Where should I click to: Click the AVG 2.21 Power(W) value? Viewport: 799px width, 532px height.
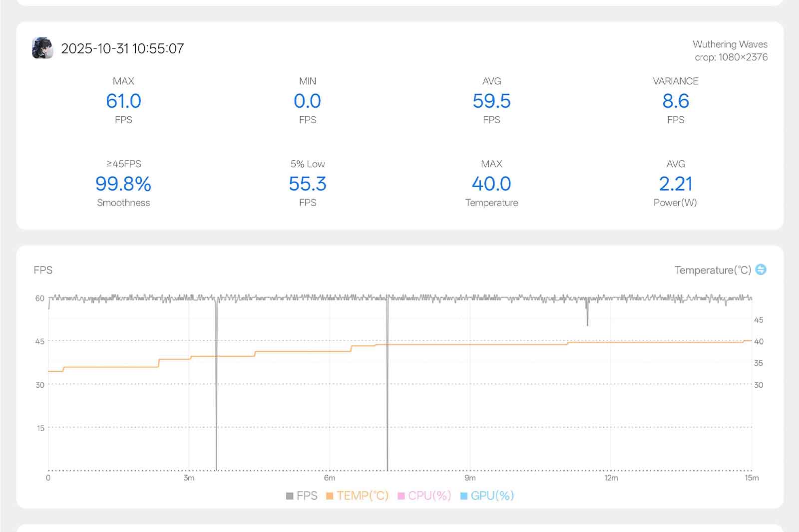[675, 184]
